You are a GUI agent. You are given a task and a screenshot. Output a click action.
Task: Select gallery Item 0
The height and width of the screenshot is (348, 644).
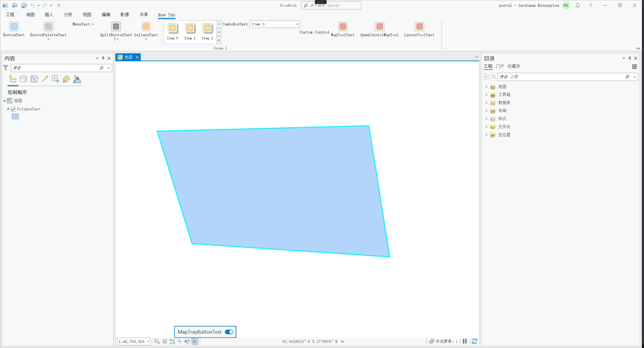173,31
